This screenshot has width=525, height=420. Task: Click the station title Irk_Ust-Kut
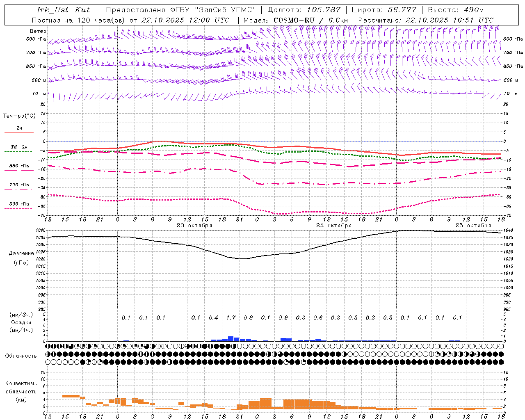64,10
